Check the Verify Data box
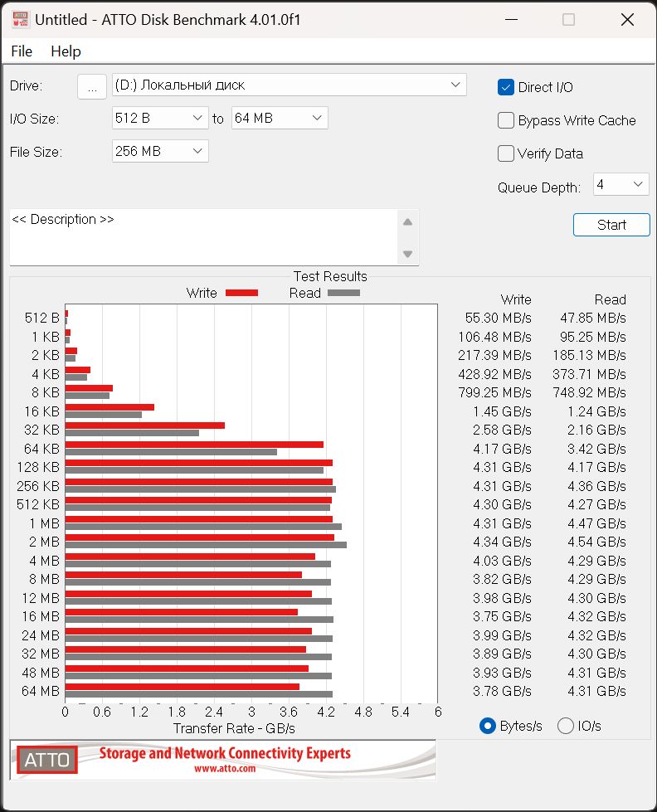657x812 pixels. (506, 153)
